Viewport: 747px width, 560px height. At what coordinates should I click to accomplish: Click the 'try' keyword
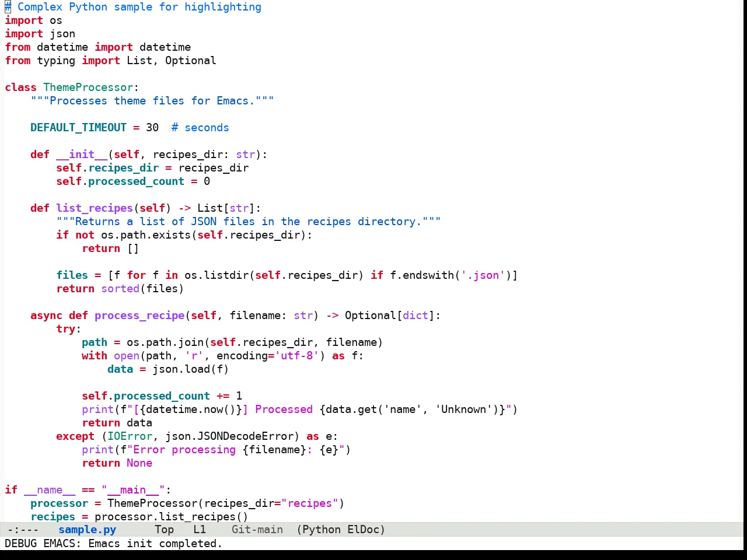(x=65, y=329)
